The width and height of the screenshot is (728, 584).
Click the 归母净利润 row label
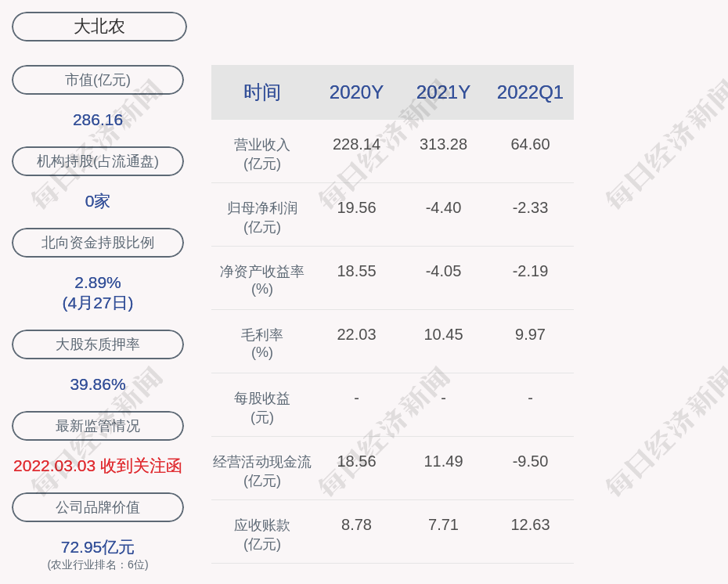(262, 218)
